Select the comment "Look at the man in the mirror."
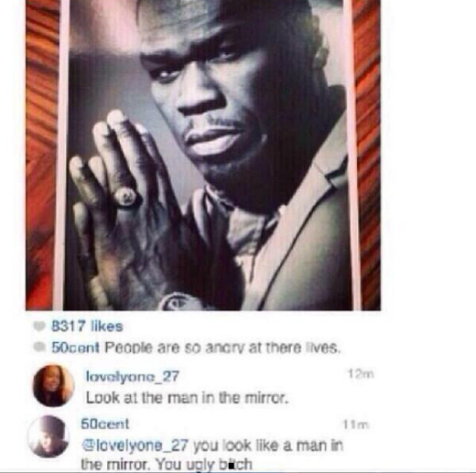 [187, 398]
